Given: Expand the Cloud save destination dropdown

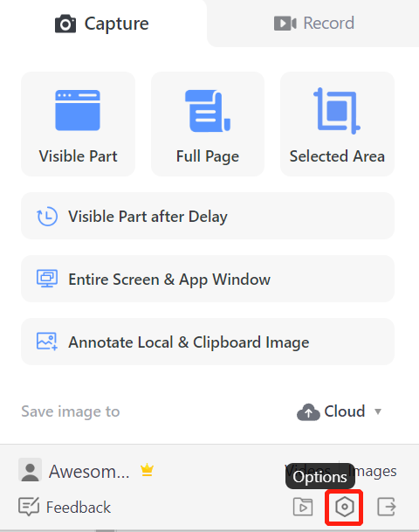Looking at the screenshot, I should (x=340, y=411).
